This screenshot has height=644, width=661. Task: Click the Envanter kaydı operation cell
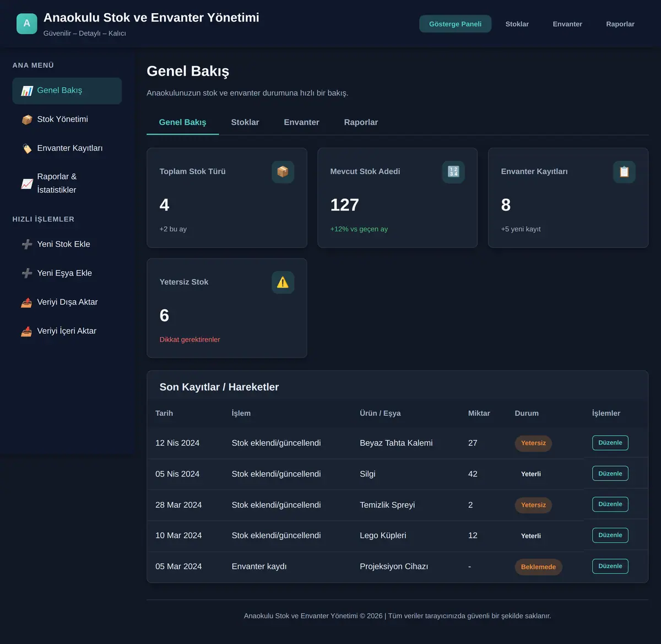point(259,566)
